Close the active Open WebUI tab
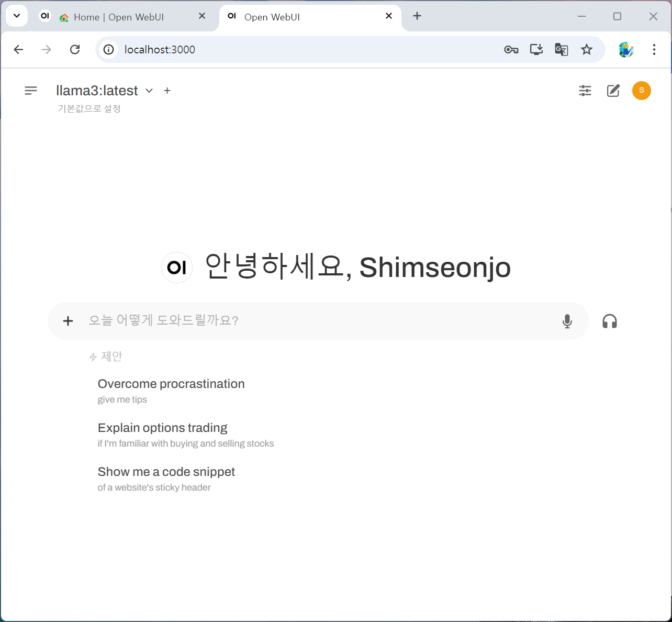Image resolution: width=672 pixels, height=622 pixels. [x=389, y=16]
